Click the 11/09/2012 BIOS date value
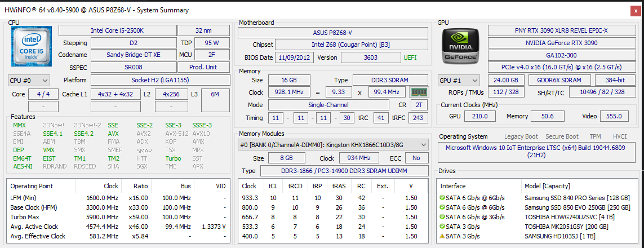644x248 pixels. point(295,57)
